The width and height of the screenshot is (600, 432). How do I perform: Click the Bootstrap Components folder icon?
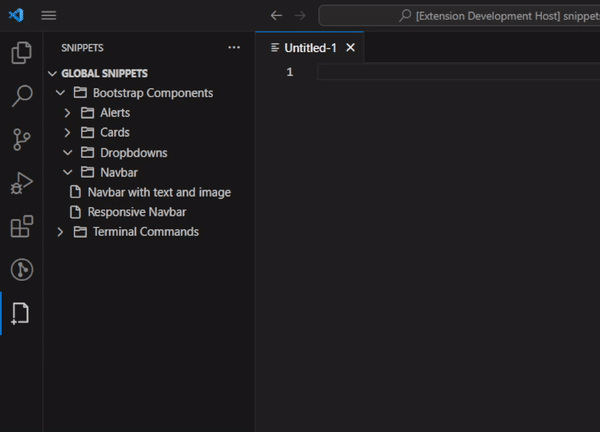coord(80,93)
